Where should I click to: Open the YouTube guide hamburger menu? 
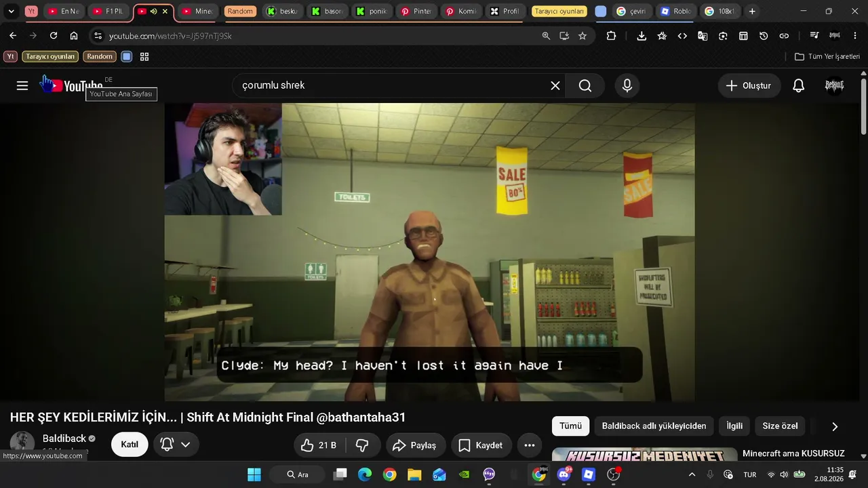pos(22,85)
